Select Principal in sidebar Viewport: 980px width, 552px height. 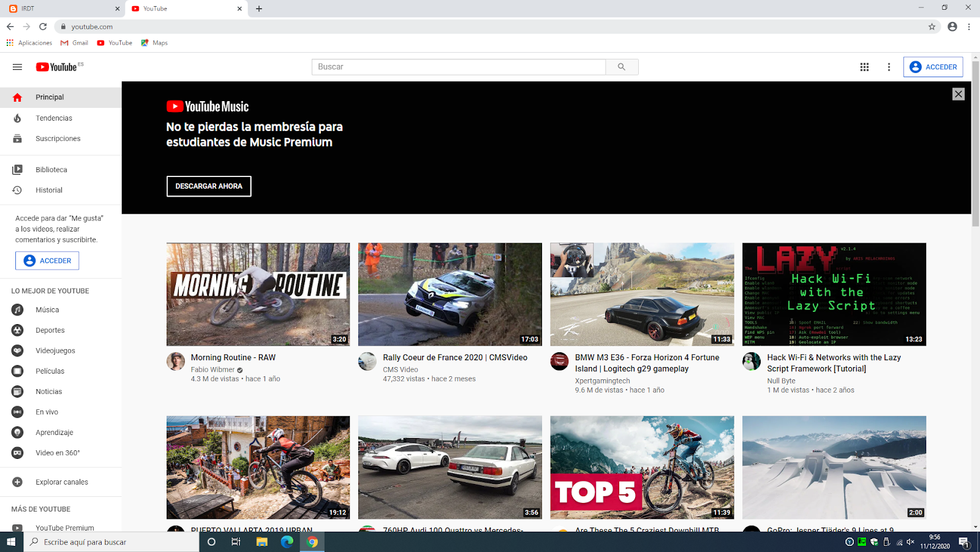61,97
